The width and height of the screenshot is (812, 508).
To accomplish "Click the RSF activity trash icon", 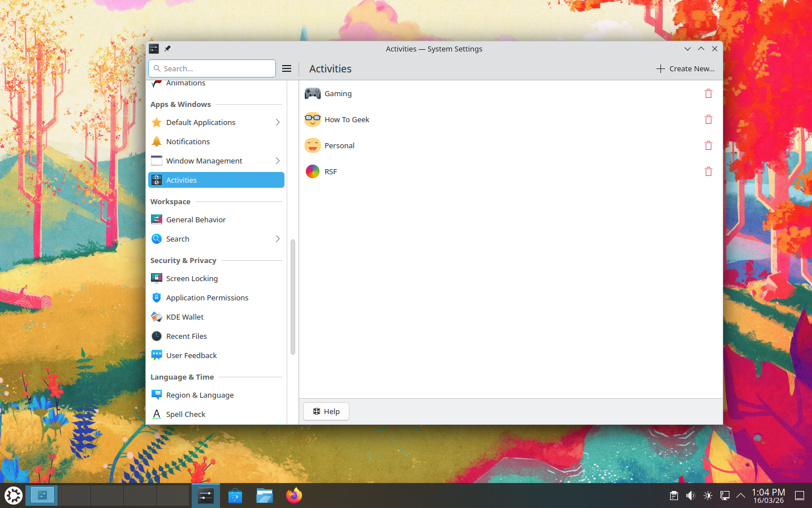I will point(708,172).
